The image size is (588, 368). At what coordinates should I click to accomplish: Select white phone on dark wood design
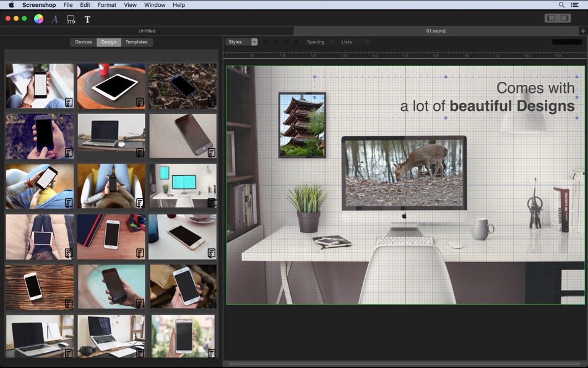[40, 287]
